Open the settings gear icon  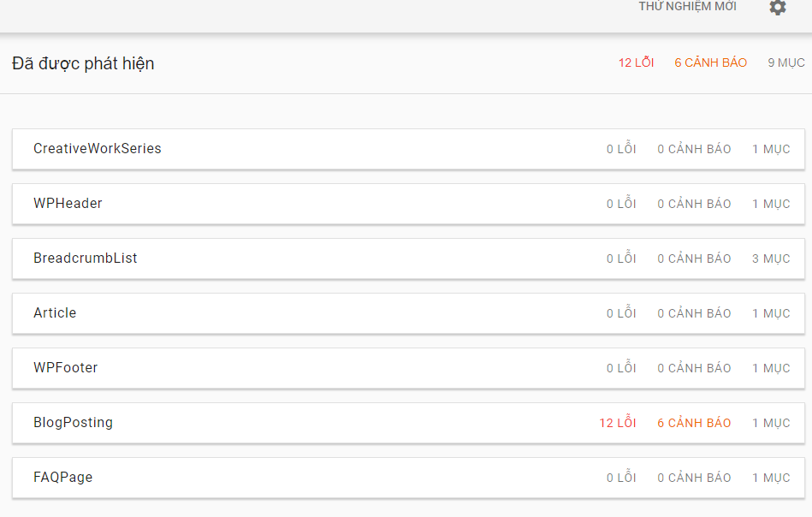777,7
